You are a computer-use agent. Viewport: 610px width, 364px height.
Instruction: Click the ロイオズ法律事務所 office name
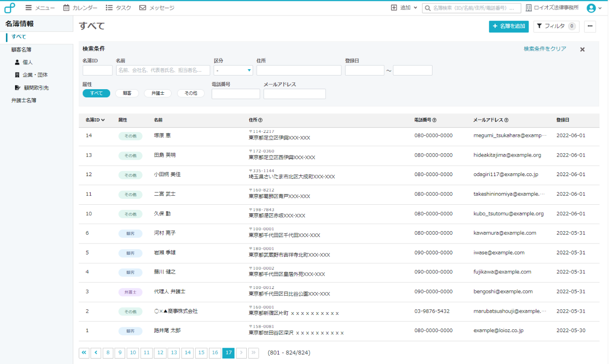tap(552, 8)
